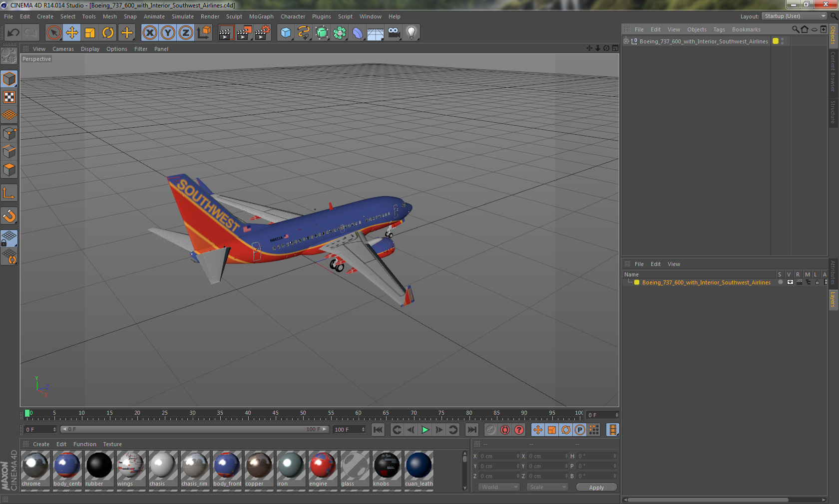
Task: Toggle world coordinate system icon
Action: pyautogui.click(x=204, y=33)
